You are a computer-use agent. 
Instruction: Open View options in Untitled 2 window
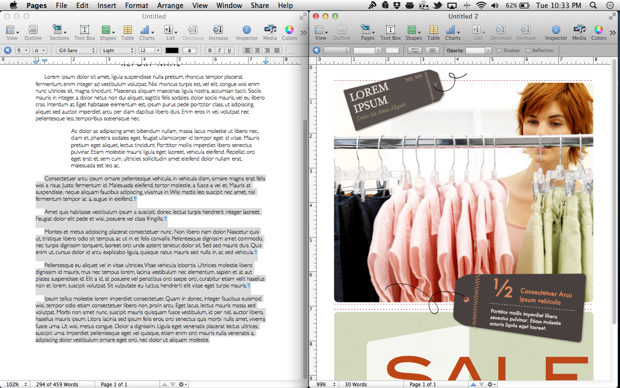pos(321,32)
